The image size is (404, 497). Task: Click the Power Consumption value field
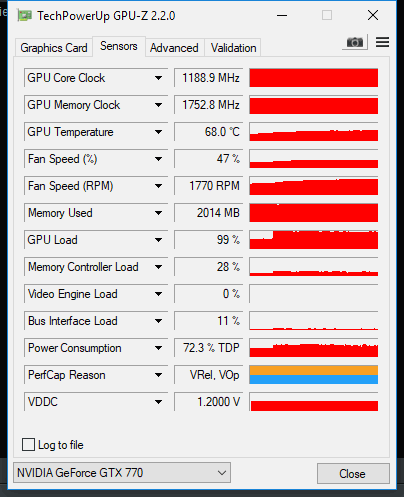208,348
